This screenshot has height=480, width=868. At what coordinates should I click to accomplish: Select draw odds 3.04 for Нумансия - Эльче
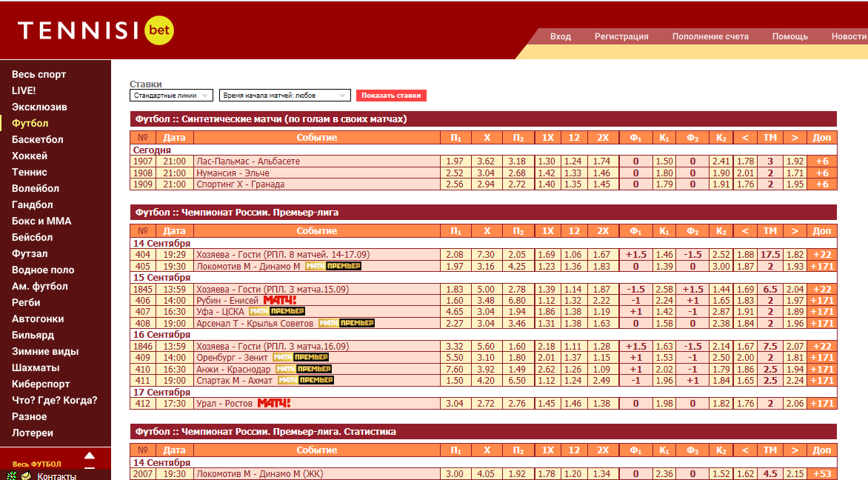(486, 173)
